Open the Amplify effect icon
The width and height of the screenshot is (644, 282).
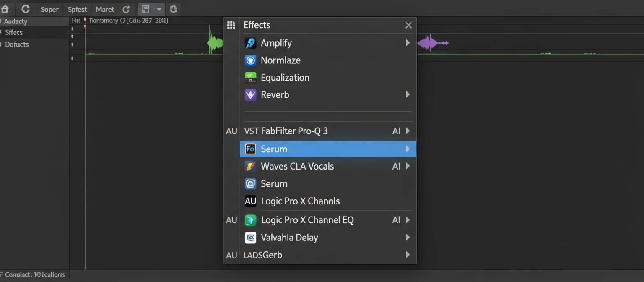click(x=251, y=43)
